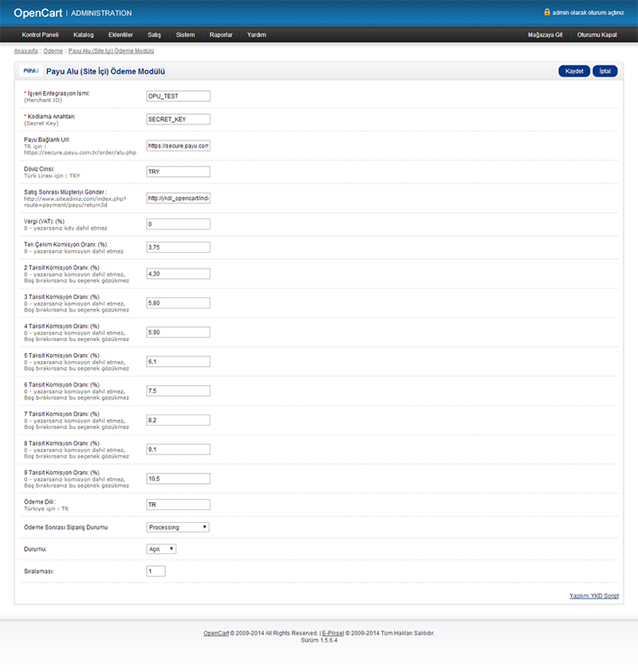Click the Vergi (VAT) input field
Viewport: 638px width, 672px height.
pyautogui.click(x=178, y=224)
